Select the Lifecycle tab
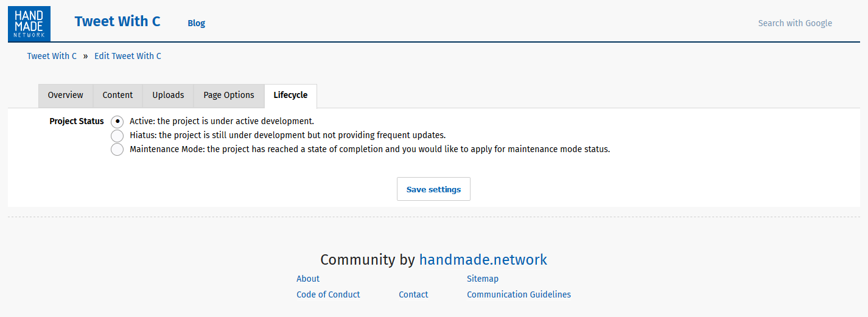 (290, 96)
